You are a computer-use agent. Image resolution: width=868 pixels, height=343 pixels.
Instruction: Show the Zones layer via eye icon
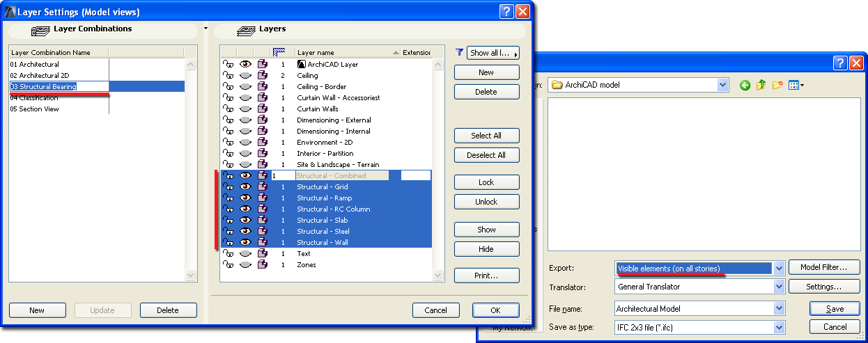click(245, 265)
